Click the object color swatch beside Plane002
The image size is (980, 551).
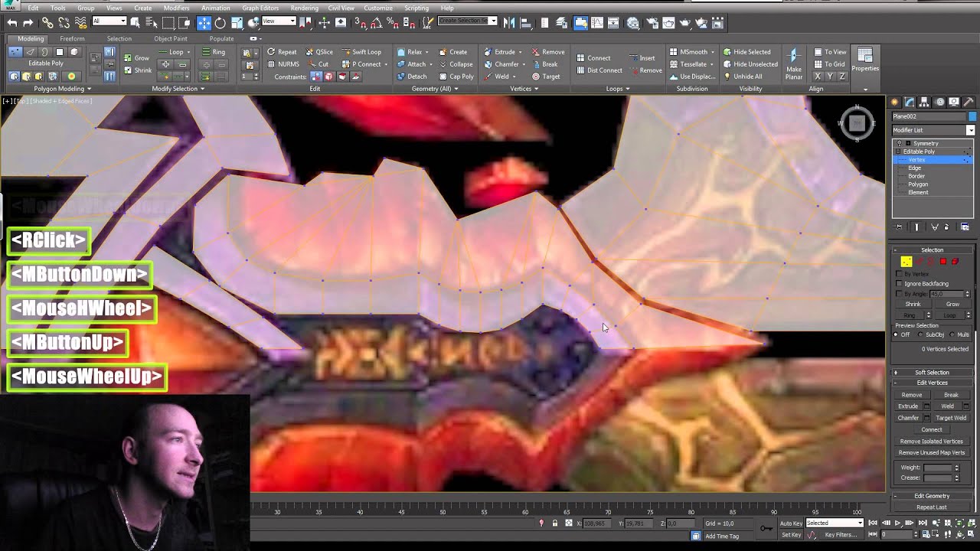[972, 116]
